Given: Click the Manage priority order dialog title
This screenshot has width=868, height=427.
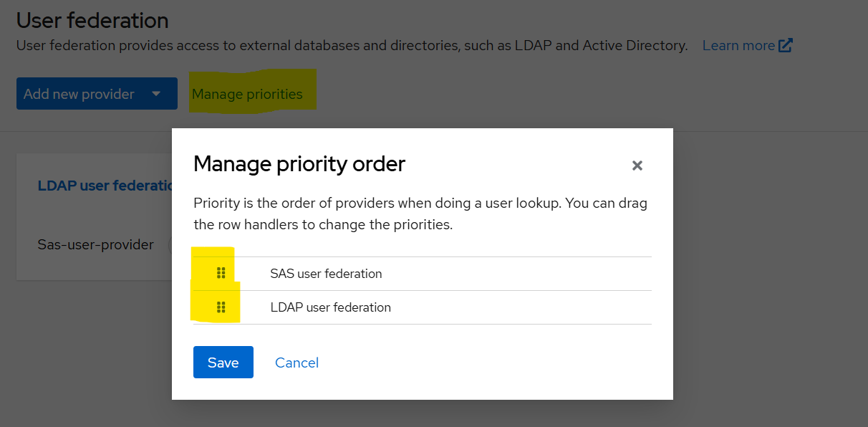Looking at the screenshot, I should pyautogui.click(x=299, y=164).
